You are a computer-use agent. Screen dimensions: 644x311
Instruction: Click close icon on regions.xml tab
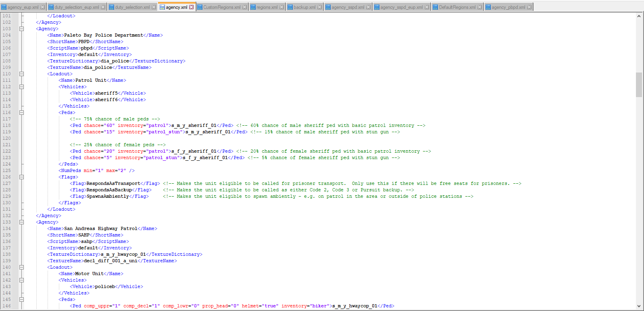282,7
